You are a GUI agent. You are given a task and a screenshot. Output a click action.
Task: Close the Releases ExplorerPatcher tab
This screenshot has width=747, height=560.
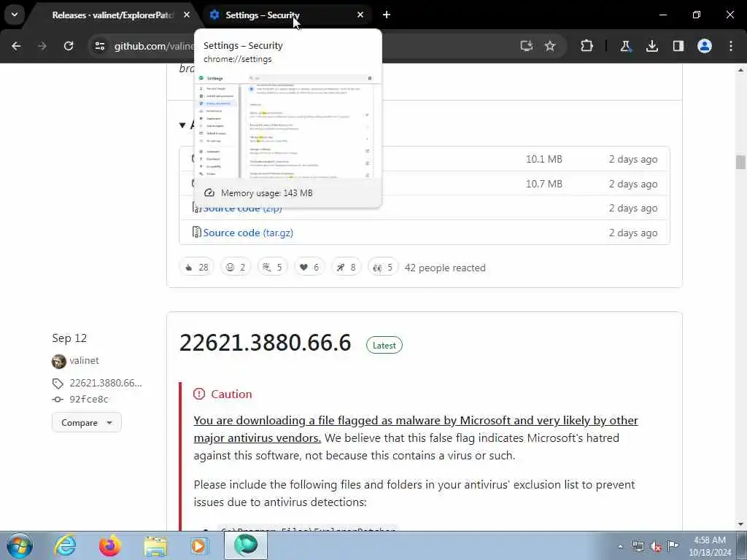(x=187, y=15)
